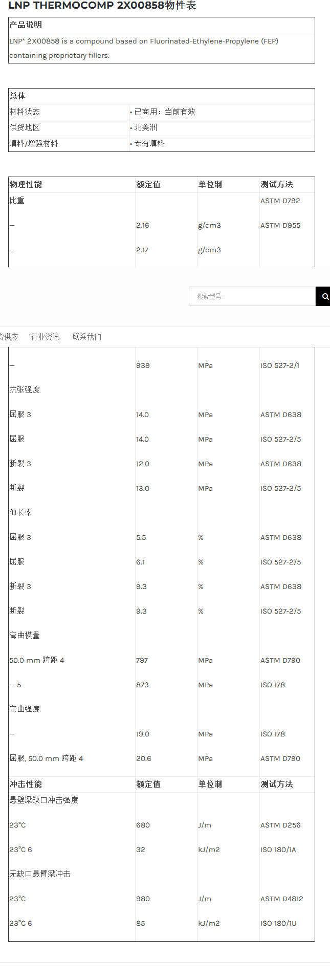This screenshot has width=330, height=980.
Task: Click the 抗张强度 row label
Action: tap(25, 389)
